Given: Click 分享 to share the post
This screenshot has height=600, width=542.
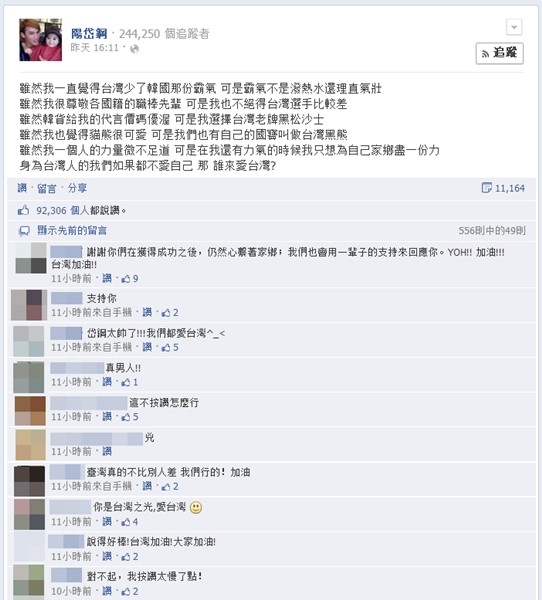Looking at the screenshot, I should coord(77,188).
